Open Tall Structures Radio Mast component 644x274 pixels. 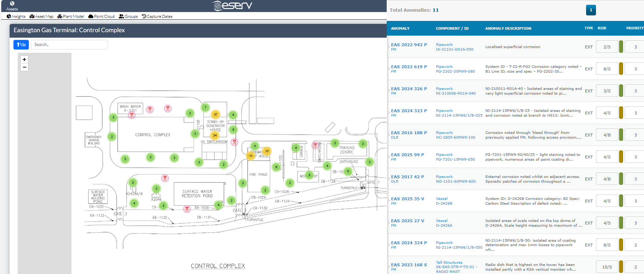click(x=457, y=267)
